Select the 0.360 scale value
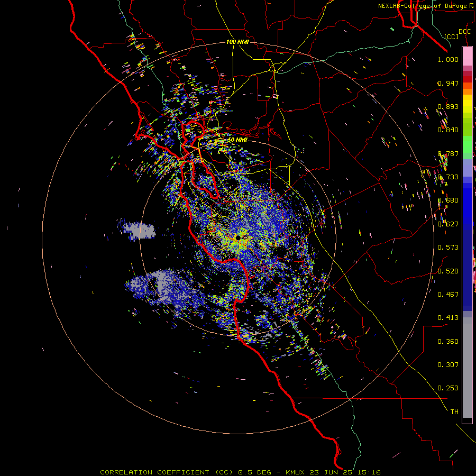This screenshot has height=476, width=476. click(448, 342)
